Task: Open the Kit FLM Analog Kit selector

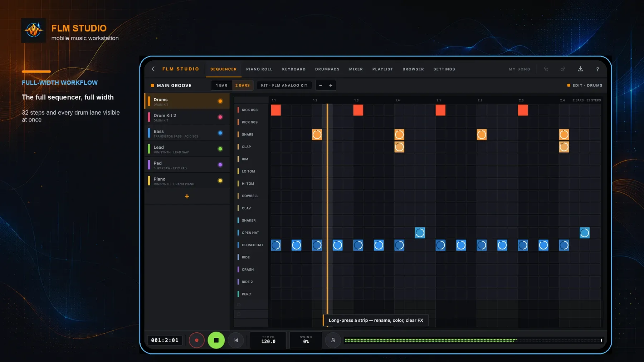Action: pos(284,85)
